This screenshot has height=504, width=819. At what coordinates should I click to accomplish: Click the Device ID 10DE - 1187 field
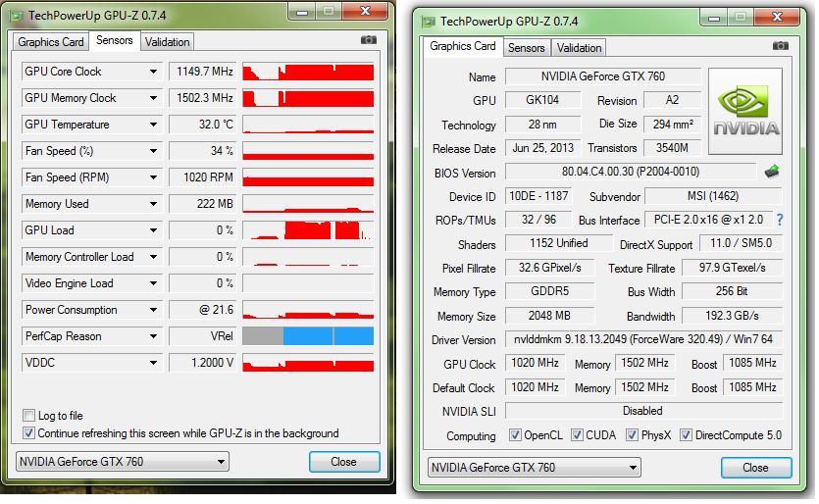538,196
